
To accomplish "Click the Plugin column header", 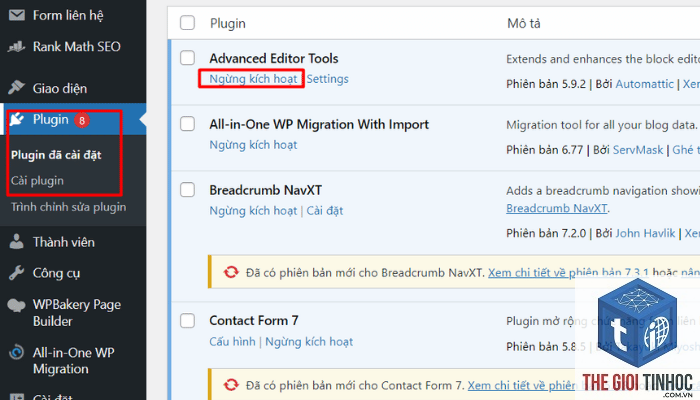I will (228, 23).
